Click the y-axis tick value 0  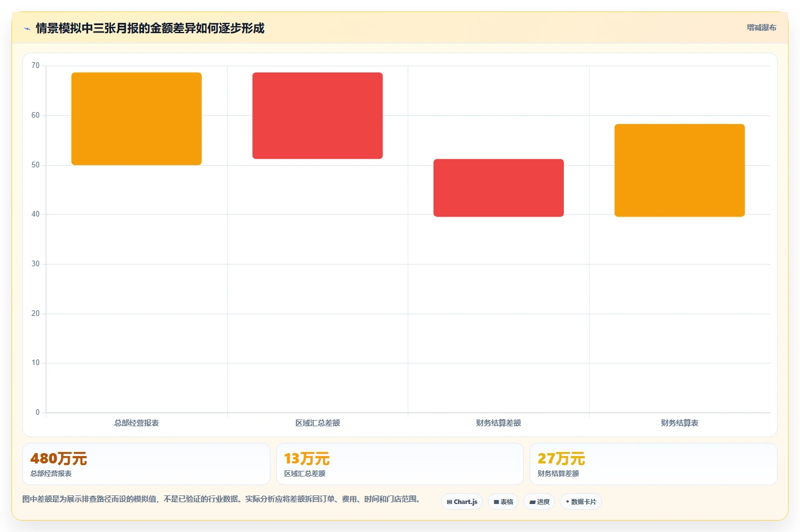[38, 413]
